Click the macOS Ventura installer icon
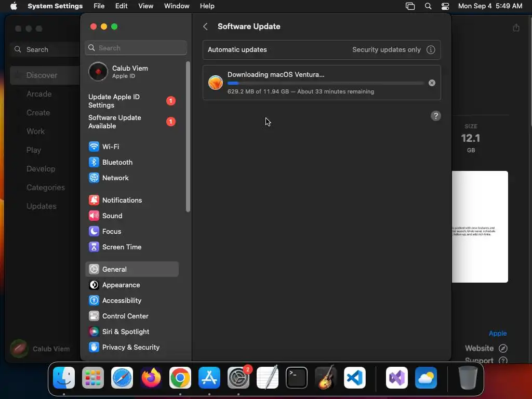Image resolution: width=532 pixels, height=399 pixels. tap(216, 83)
